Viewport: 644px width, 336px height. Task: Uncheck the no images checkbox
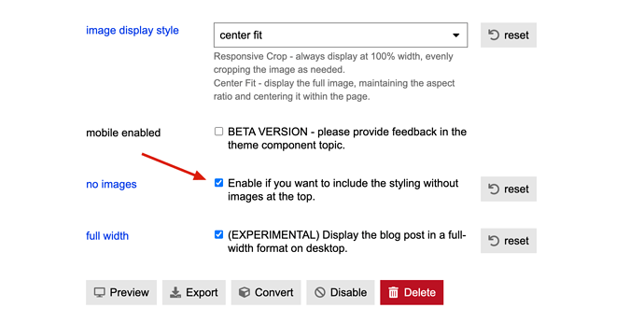click(219, 183)
